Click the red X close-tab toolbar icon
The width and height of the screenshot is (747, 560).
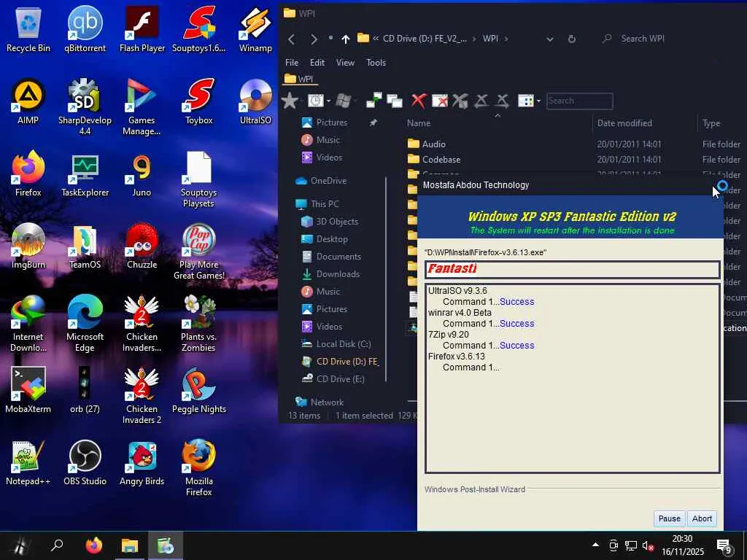(x=419, y=101)
